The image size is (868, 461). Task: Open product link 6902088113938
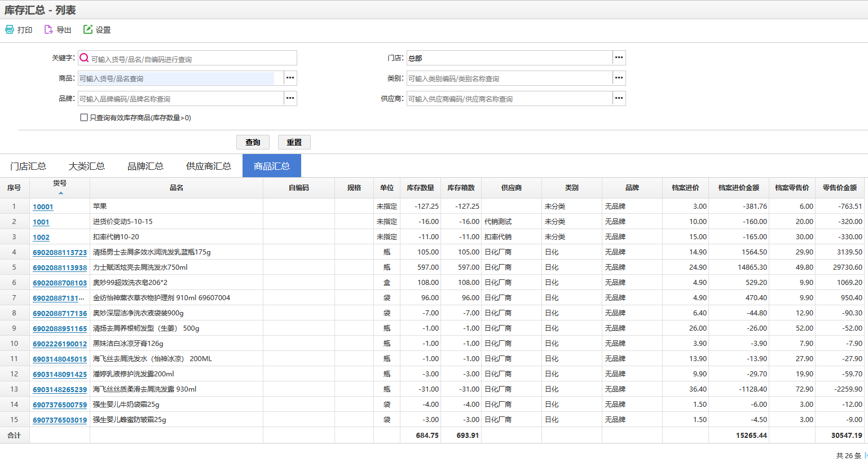(60, 268)
